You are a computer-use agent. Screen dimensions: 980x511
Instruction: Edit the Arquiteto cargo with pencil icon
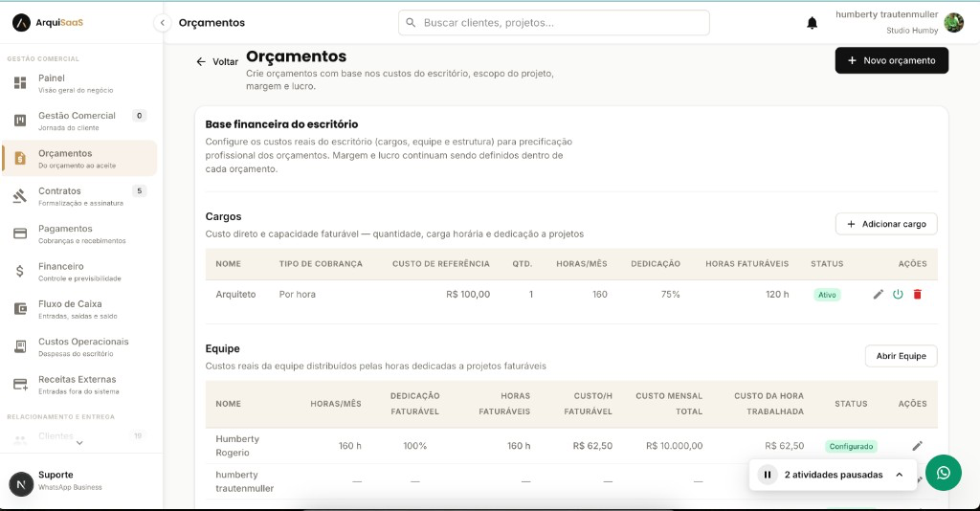click(x=879, y=294)
